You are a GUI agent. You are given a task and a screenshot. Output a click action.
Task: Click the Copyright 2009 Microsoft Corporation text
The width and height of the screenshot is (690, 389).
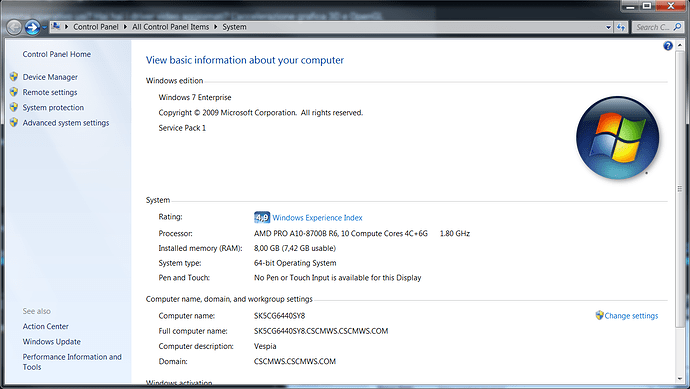261,113
